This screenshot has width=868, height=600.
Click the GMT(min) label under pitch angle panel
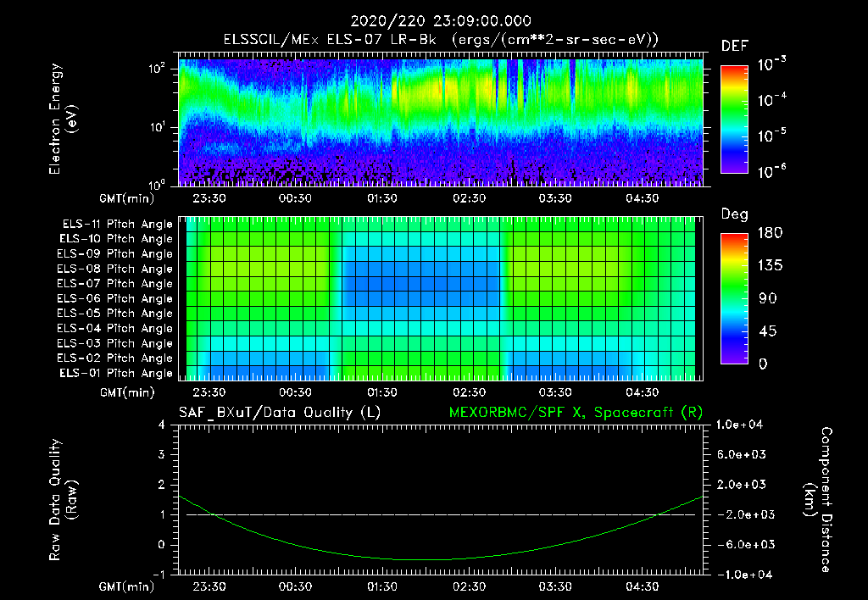coord(127,393)
